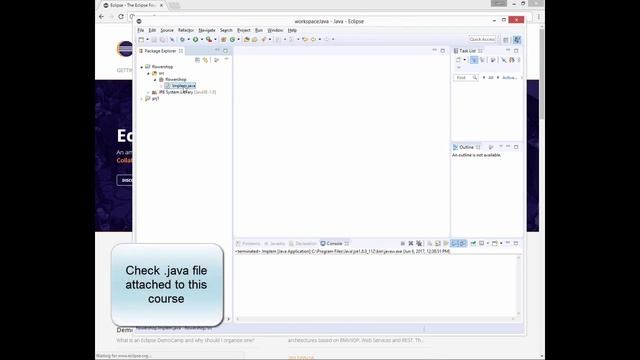Click the Back arrow in browser window
640x360 pixels.
[x=102, y=17]
